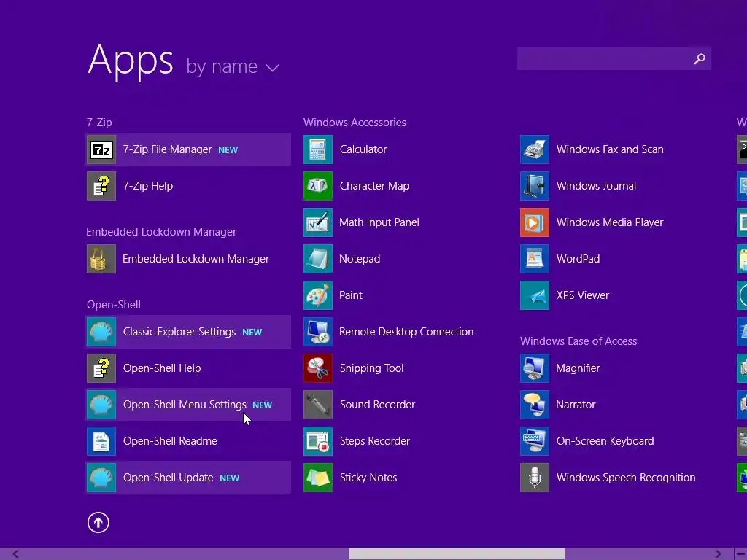The width and height of the screenshot is (747, 560).
Task: Click the 'Open-Shell Menu Settings' label
Action: click(185, 405)
